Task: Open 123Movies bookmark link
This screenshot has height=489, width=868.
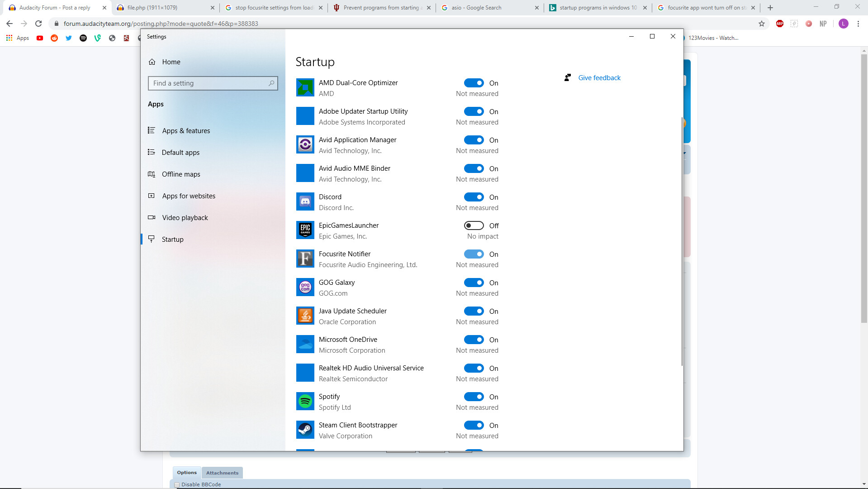Action: (x=713, y=38)
